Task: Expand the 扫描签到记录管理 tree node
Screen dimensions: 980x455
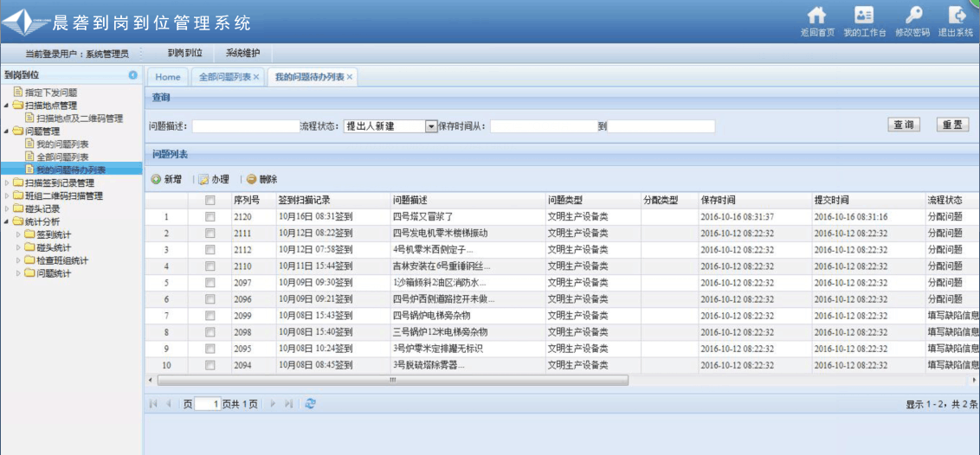Action: pyautogui.click(x=8, y=183)
